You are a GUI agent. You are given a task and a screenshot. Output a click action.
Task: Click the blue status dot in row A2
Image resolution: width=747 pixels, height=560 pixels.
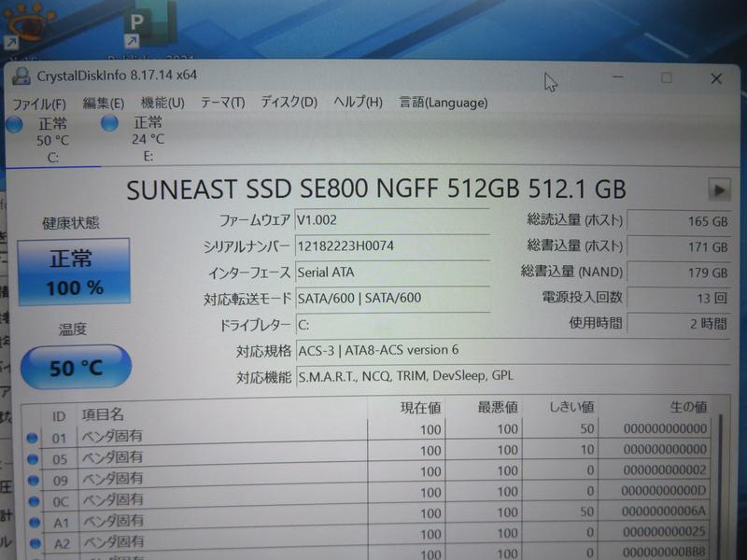(x=35, y=543)
